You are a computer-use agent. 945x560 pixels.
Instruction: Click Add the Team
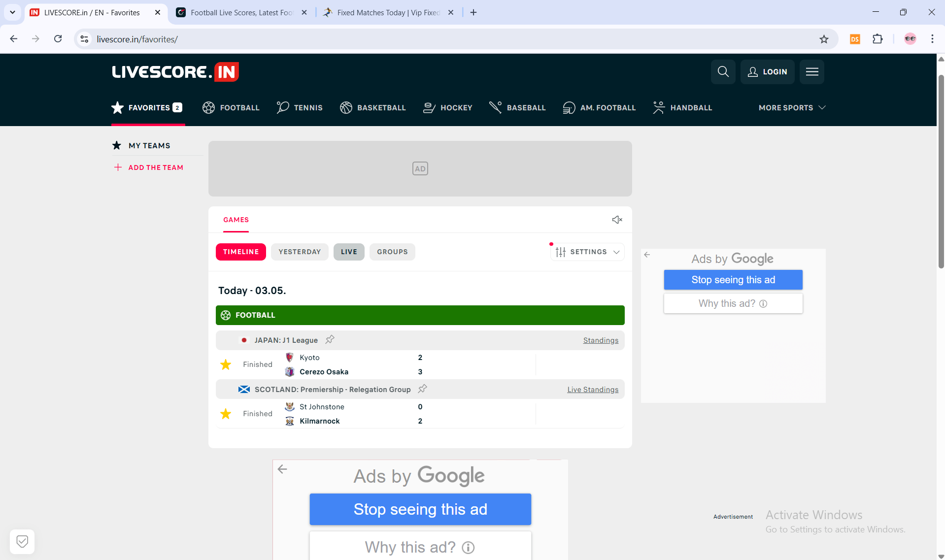pos(149,167)
